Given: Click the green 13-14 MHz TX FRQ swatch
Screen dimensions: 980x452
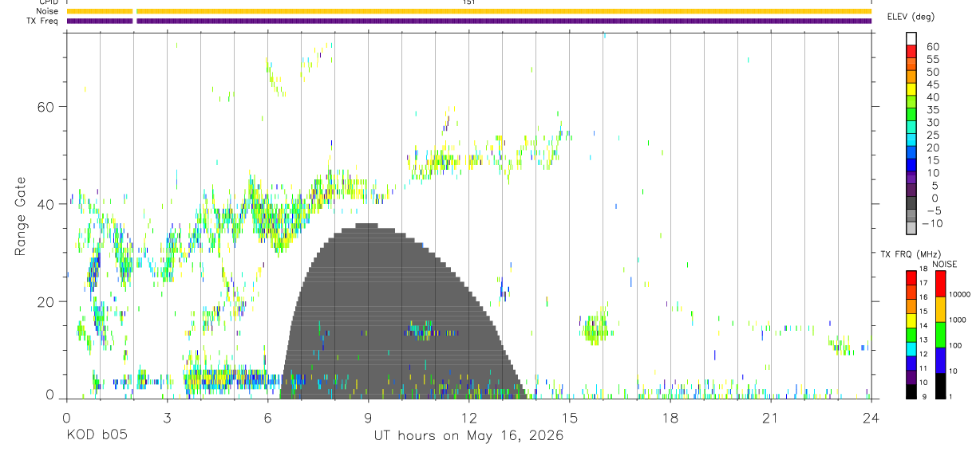Looking at the screenshot, I should pyautogui.click(x=911, y=334).
